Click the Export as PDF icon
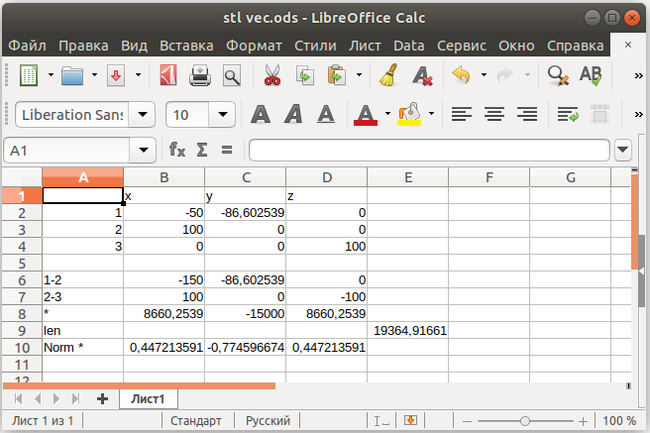This screenshot has height=433, width=650. click(x=169, y=76)
